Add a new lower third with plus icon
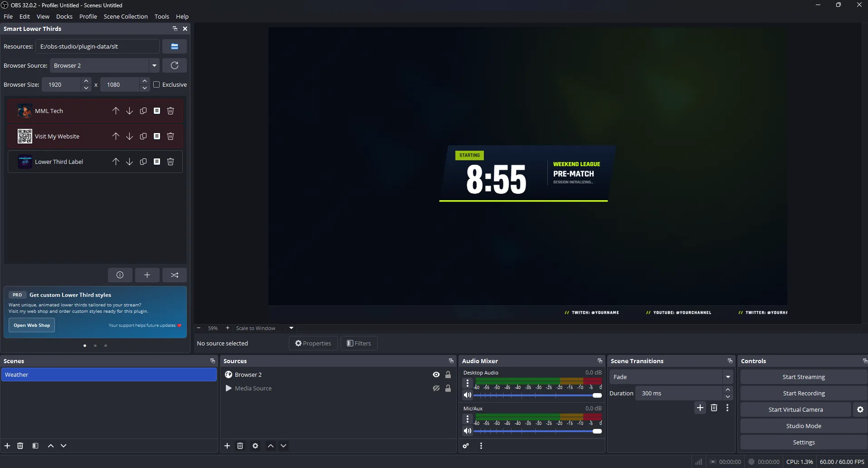This screenshot has height=468, width=868. tap(147, 275)
